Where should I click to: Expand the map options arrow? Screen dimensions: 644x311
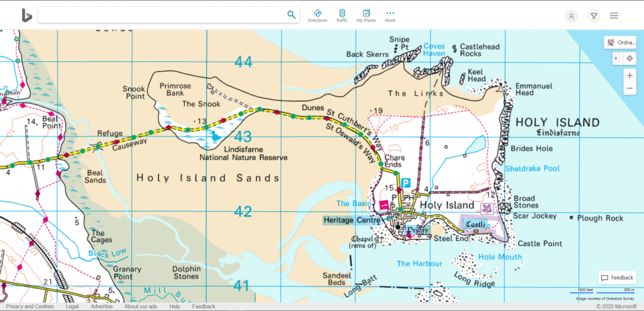tap(615, 59)
